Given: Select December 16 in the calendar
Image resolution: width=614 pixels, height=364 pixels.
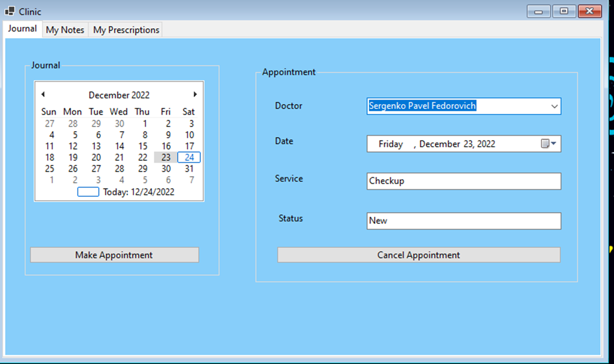Looking at the screenshot, I should pyautogui.click(x=166, y=146).
